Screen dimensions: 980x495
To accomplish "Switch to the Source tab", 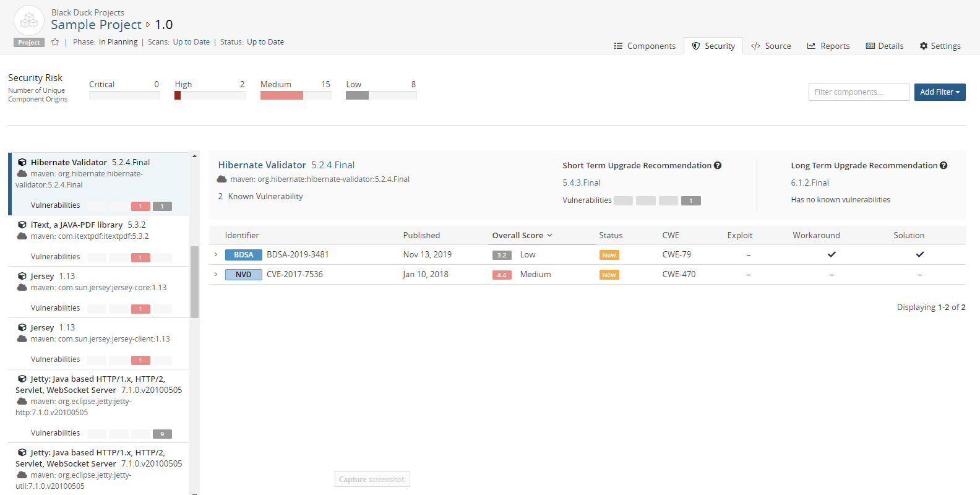I will [771, 46].
